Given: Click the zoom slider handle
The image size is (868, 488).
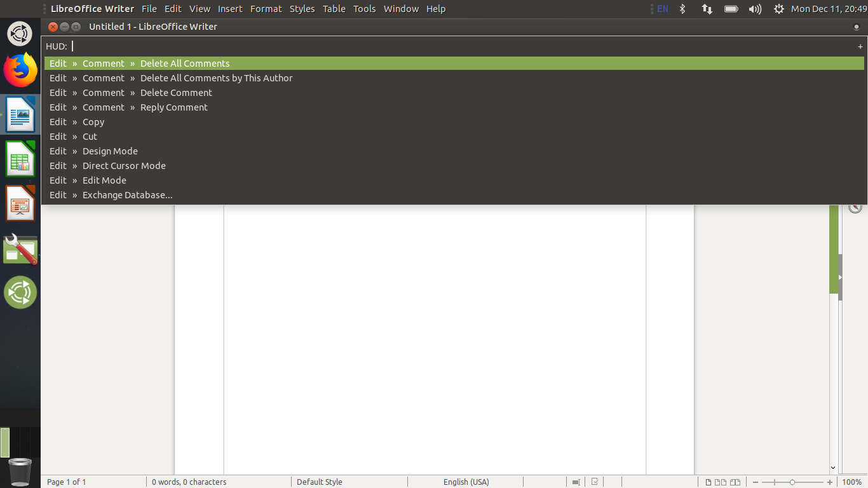Looking at the screenshot, I should pos(792,482).
